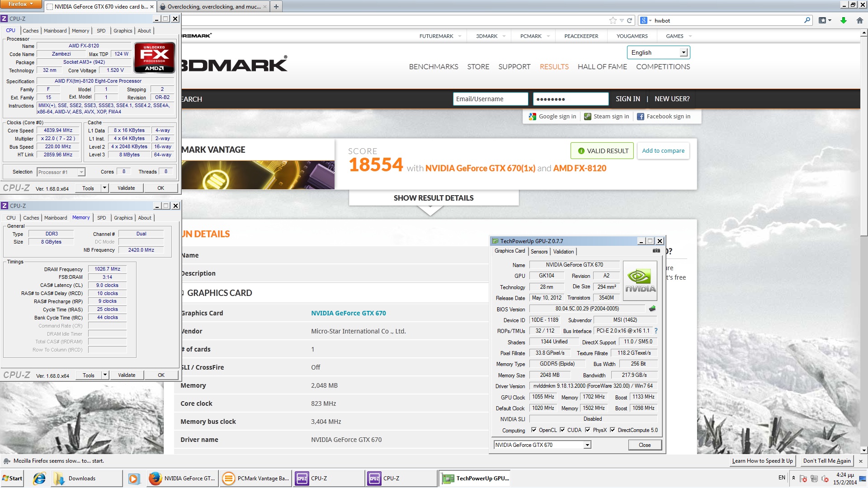Expand the Firefox application menu
Screen dimensions: 868x488
(x=21, y=4)
